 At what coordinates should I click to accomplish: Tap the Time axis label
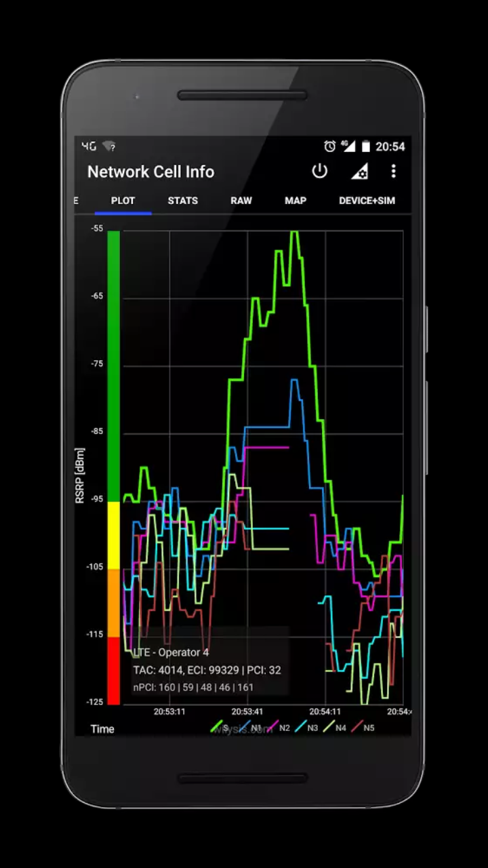[102, 729]
